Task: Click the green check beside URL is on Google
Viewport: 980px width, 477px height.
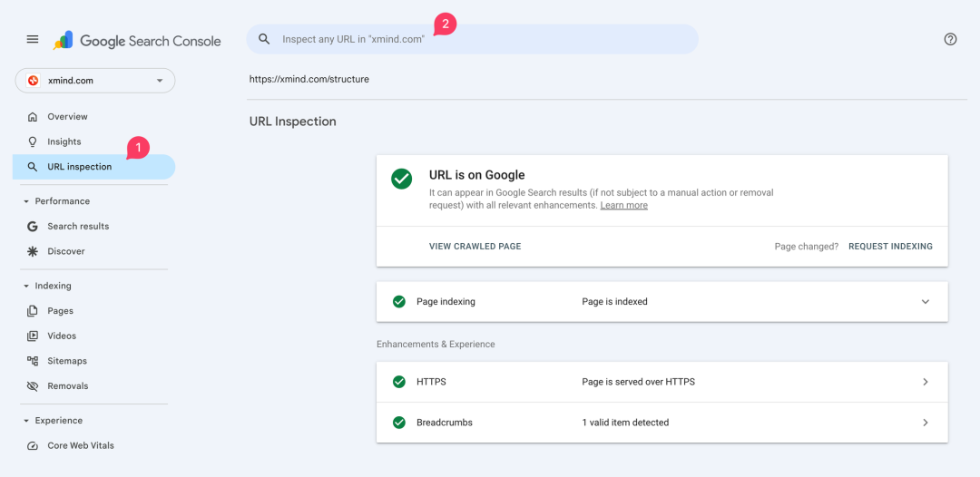Action: pyautogui.click(x=401, y=179)
